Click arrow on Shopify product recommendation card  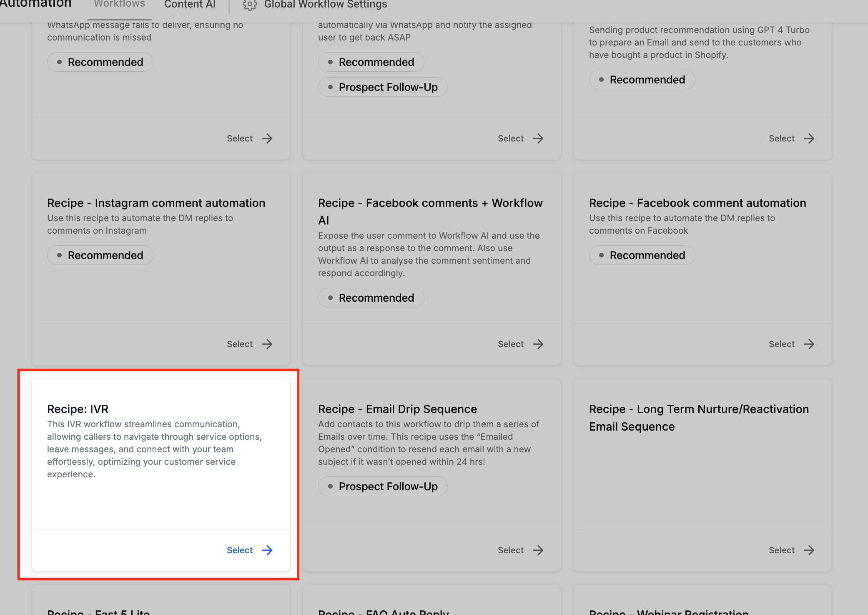click(809, 138)
